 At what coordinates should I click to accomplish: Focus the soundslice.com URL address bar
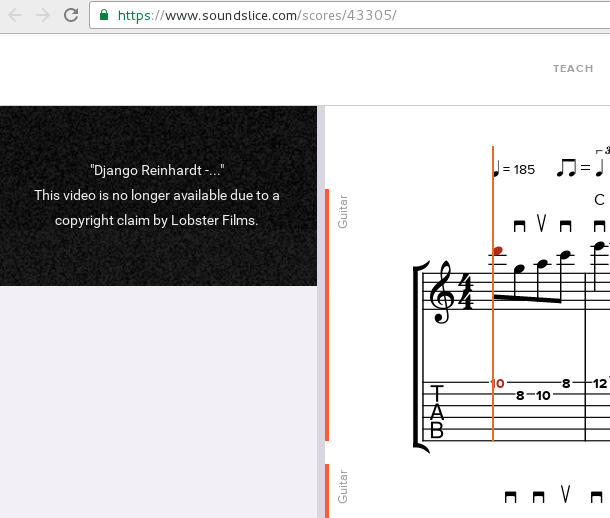pyautogui.click(x=349, y=15)
